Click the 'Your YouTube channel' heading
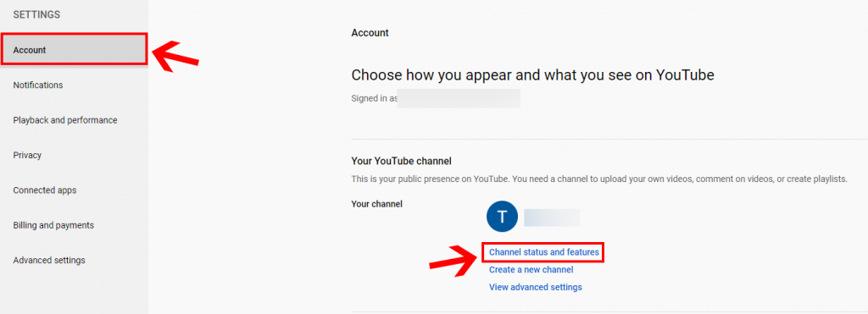868x314 pixels. click(401, 162)
